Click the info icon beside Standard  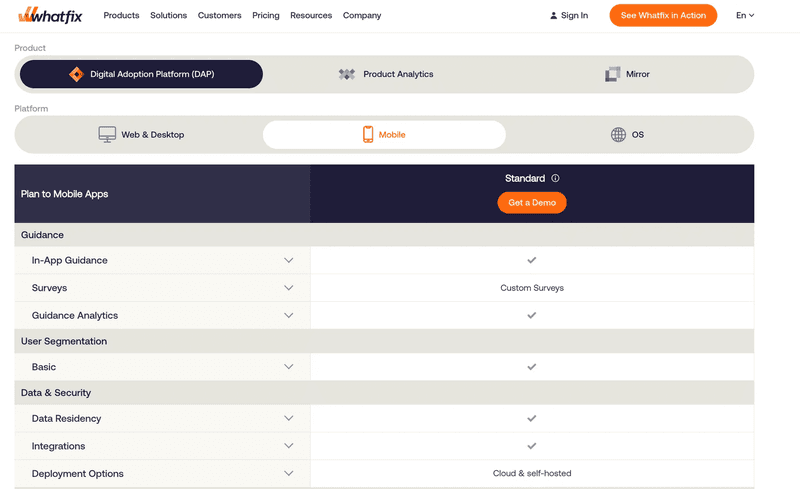point(555,178)
